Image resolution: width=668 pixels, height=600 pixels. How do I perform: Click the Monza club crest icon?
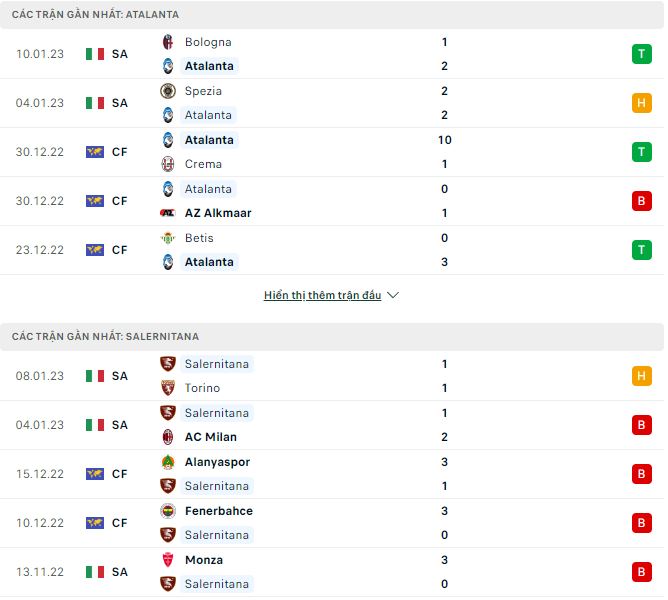tap(168, 560)
